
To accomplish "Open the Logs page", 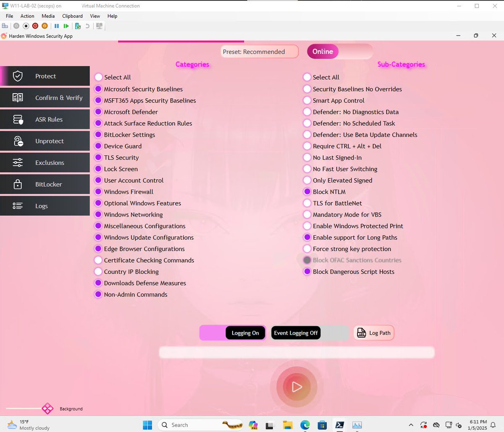I will (x=45, y=206).
